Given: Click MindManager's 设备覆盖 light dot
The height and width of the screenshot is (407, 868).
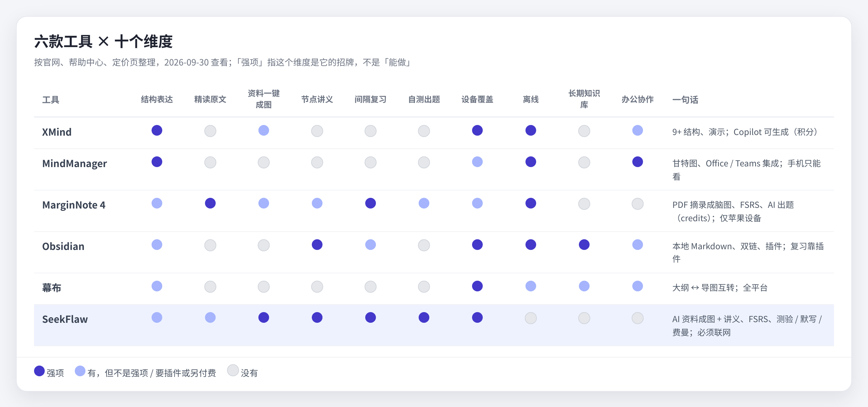Looking at the screenshot, I should click(477, 162).
